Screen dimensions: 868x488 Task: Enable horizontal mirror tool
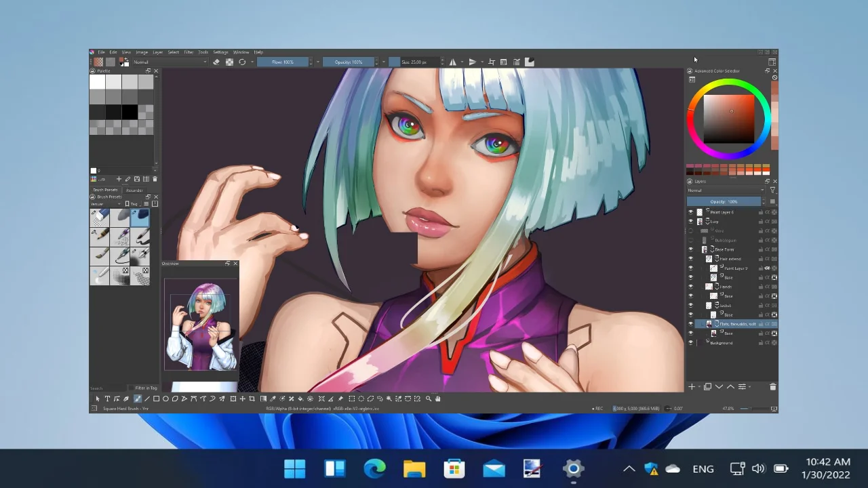click(453, 62)
